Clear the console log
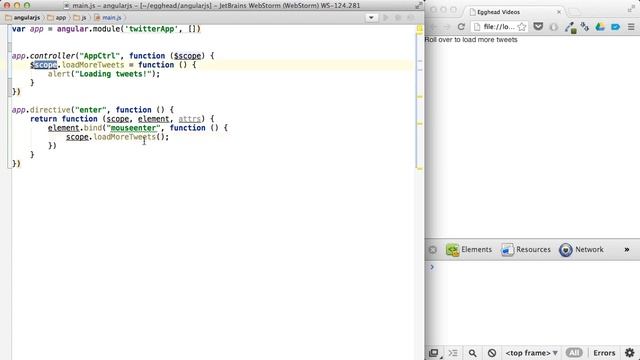Image resolution: width=640 pixels, height=360 pixels. click(492, 353)
